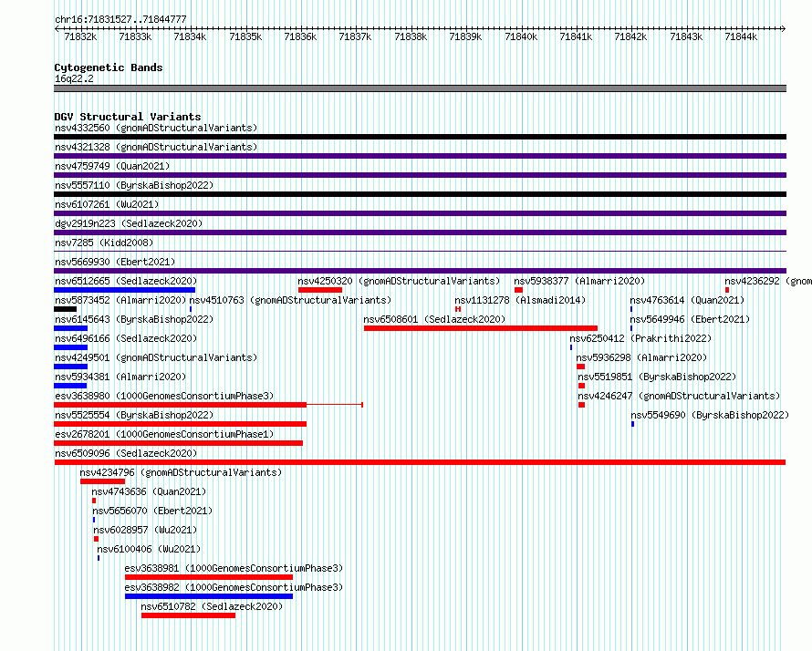Click the 71844k ruler tick label
This screenshot has height=651, width=812.
741,36
